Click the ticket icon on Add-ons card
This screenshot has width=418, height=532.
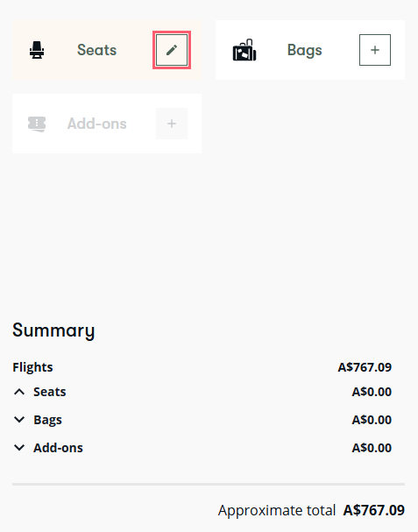[x=37, y=124]
